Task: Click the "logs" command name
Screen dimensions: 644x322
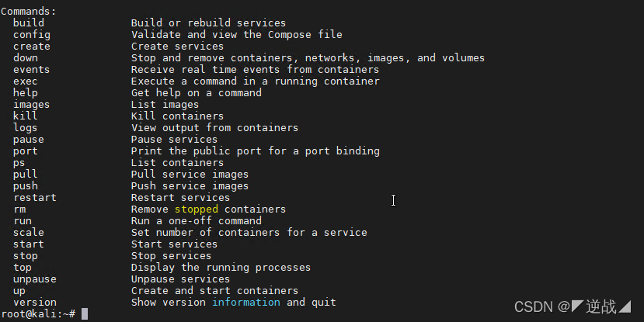Action: pyautogui.click(x=25, y=128)
